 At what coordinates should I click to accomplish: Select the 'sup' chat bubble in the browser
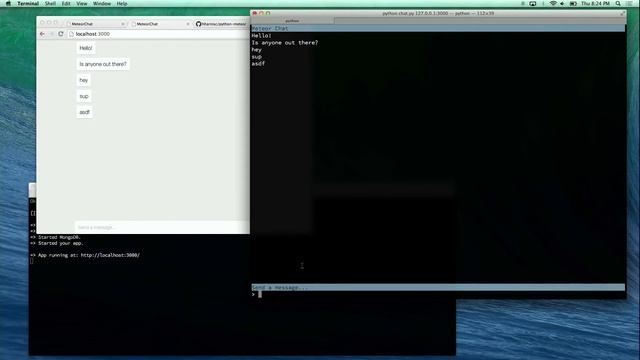coord(84,96)
